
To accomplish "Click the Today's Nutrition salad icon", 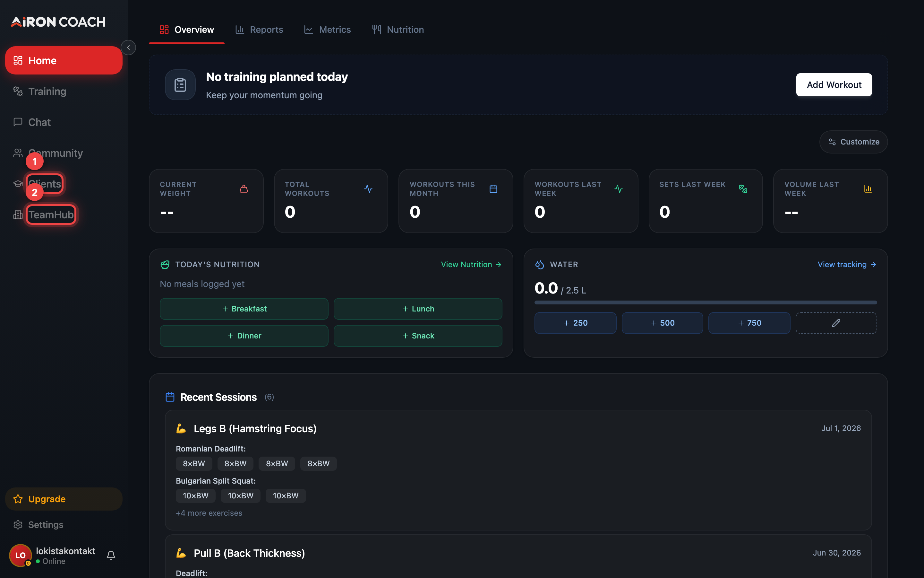I will 165,265.
